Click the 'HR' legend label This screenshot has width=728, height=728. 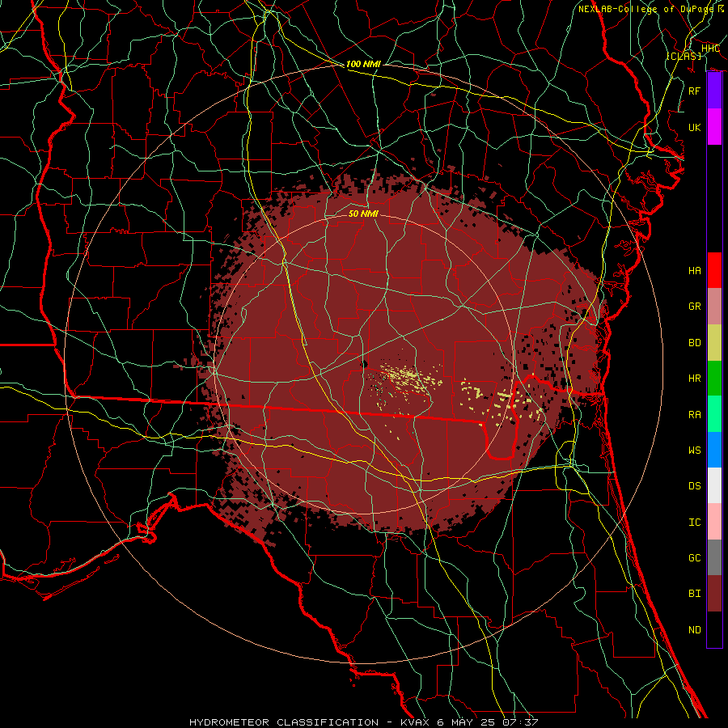(x=695, y=379)
